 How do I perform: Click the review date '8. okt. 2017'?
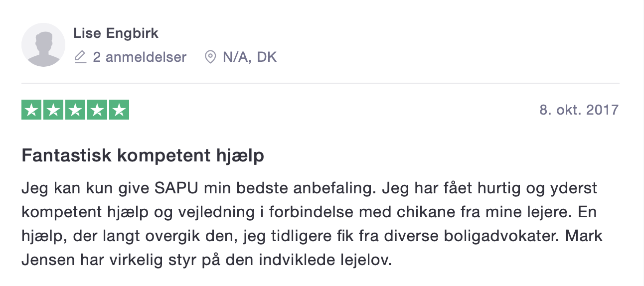pos(579,110)
